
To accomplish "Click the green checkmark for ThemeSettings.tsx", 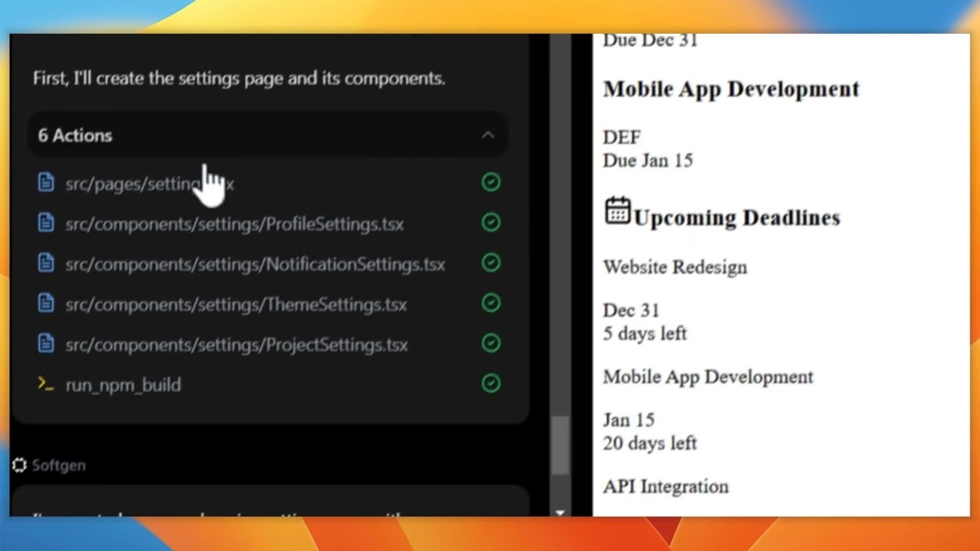I will [491, 303].
